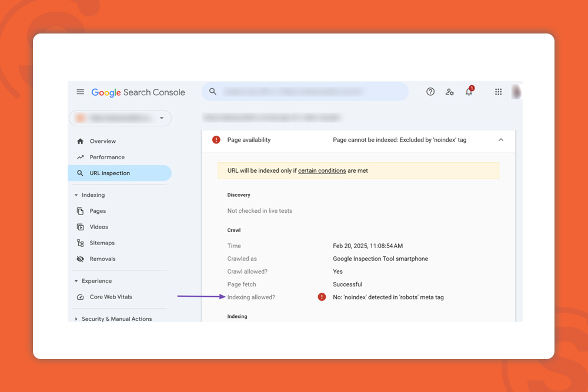
Task: Click the 'Crawled as' label
Action: (242, 259)
